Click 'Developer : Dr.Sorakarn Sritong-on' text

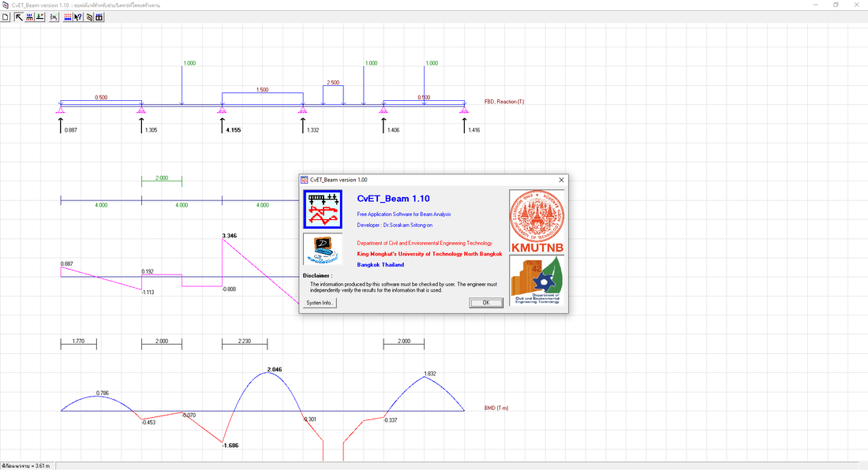[x=395, y=225]
